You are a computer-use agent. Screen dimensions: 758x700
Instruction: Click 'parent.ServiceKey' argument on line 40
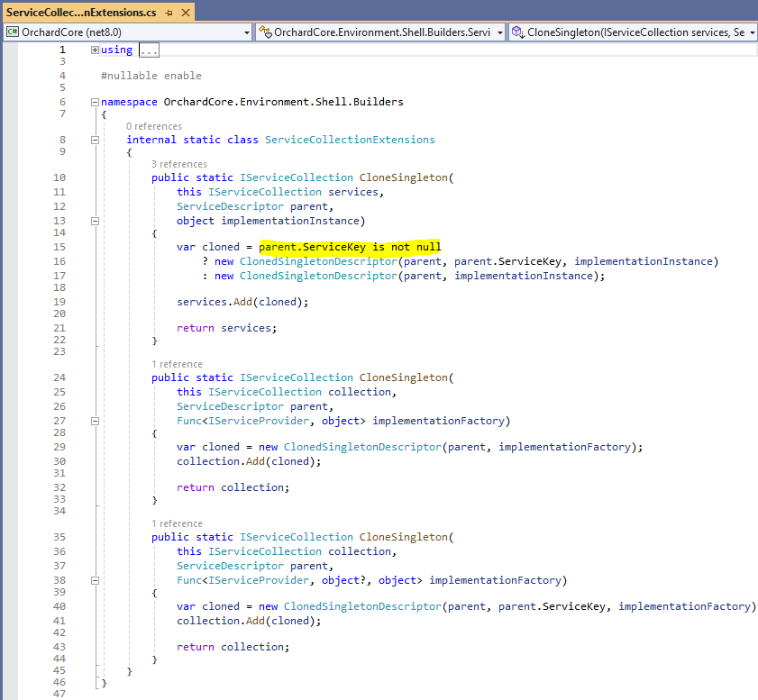coord(552,606)
